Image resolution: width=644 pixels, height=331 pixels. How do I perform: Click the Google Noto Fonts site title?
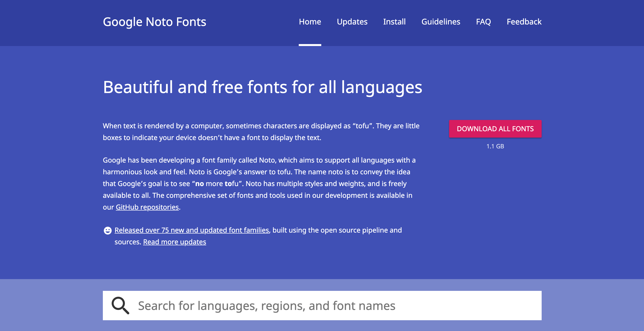(155, 22)
